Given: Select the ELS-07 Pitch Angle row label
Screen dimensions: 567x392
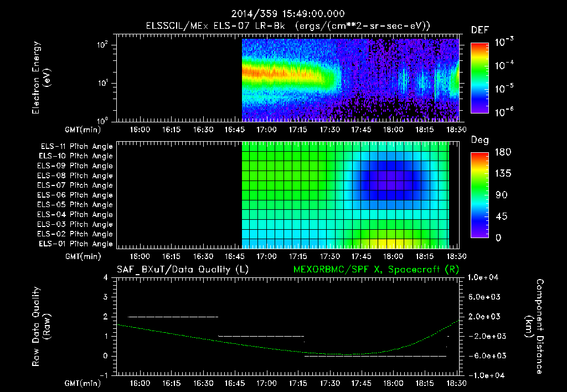Looking at the screenshot, I should [x=75, y=185].
